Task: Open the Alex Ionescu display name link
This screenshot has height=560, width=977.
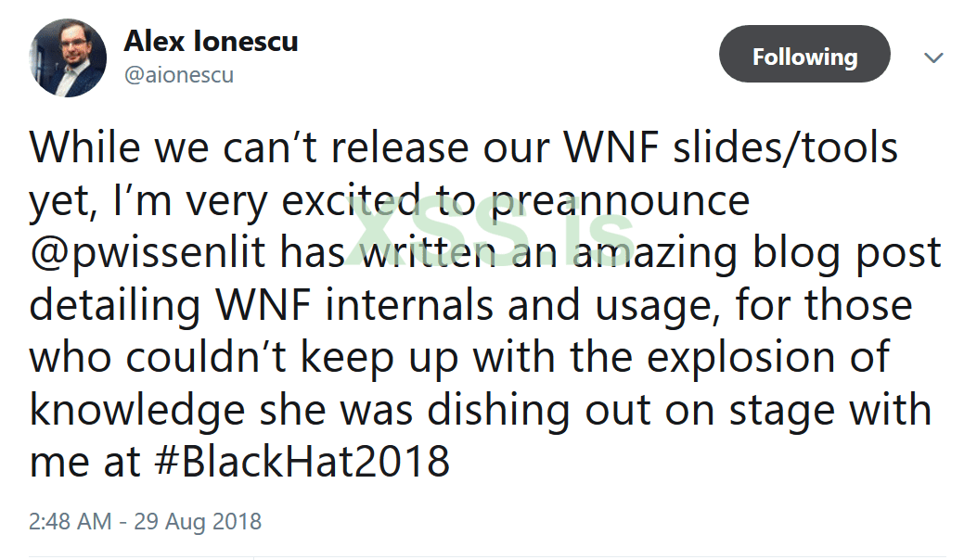Action: pos(211,42)
